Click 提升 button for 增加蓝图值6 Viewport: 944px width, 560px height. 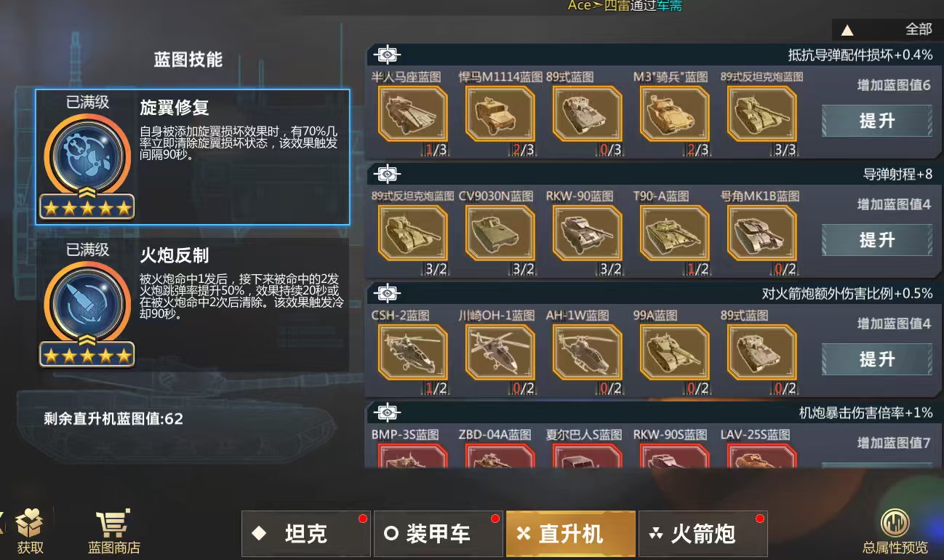pos(877,121)
